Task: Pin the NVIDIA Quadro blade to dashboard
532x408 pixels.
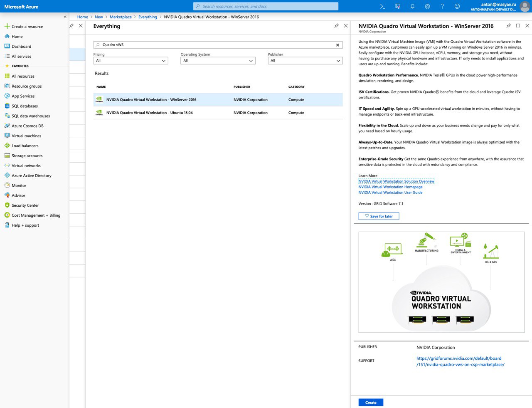Action: [x=508, y=26]
